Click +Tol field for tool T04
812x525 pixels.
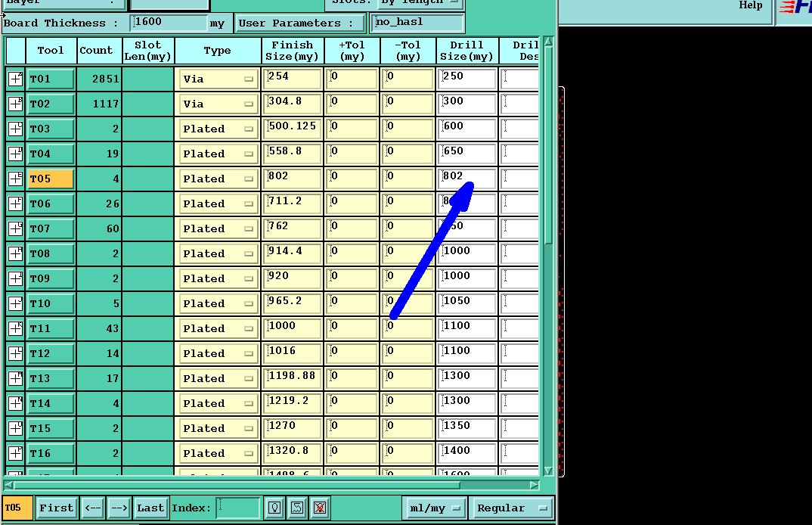tap(352, 154)
